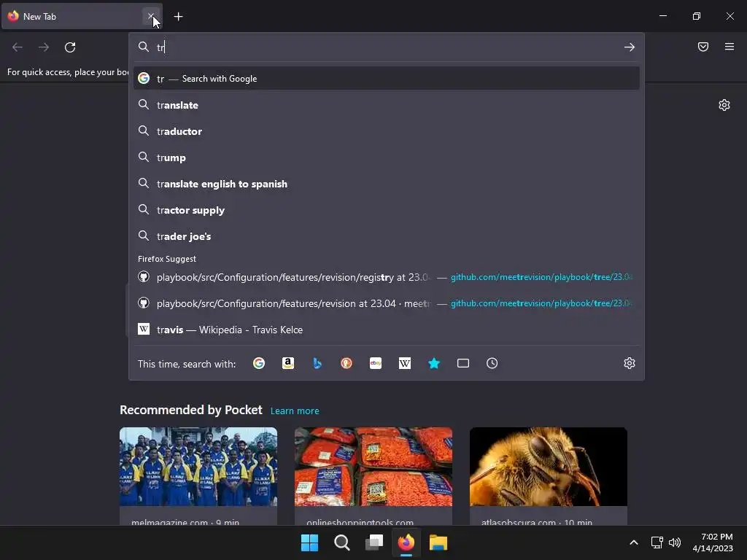Screen dimensions: 747x560
Task: Search this time with Wikipedia icon
Action: pos(404,363)
